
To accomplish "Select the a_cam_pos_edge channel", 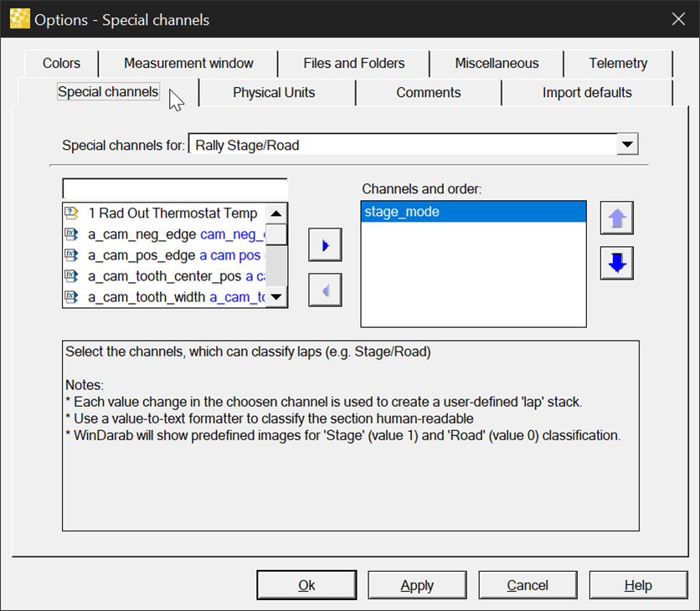I will point(164,254).
